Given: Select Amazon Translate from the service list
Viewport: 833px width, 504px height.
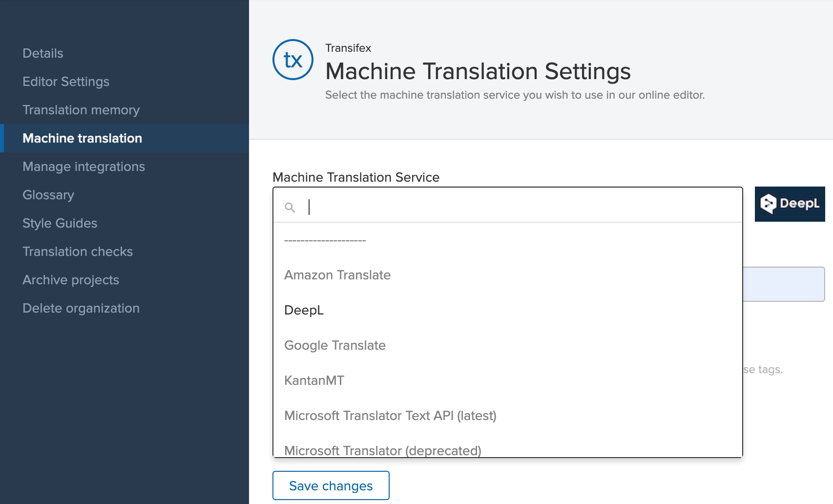Looking at the screenshot, I should [337, 274].
